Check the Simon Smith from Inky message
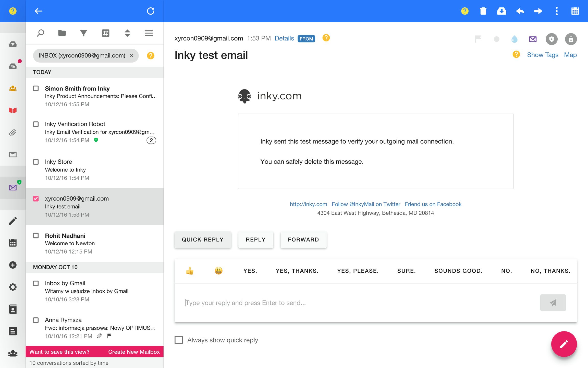This screenshot has height=368, width=588. (x=36, y=88)
